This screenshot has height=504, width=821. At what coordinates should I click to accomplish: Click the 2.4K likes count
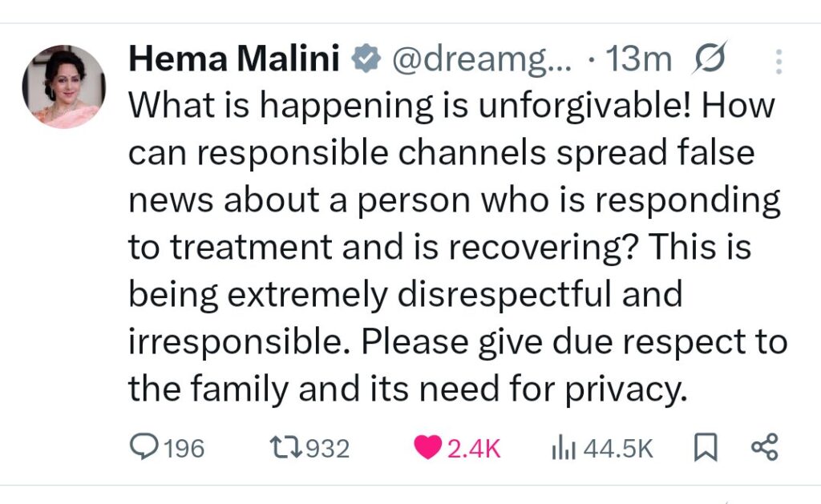pos(473,448)
